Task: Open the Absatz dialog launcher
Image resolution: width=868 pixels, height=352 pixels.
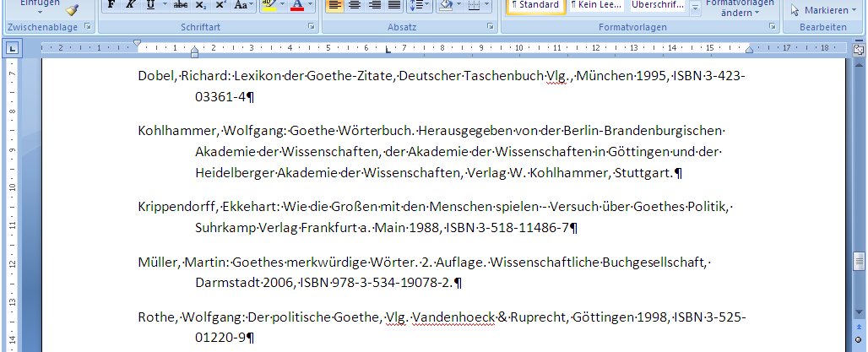Action: tap(490, 26)
